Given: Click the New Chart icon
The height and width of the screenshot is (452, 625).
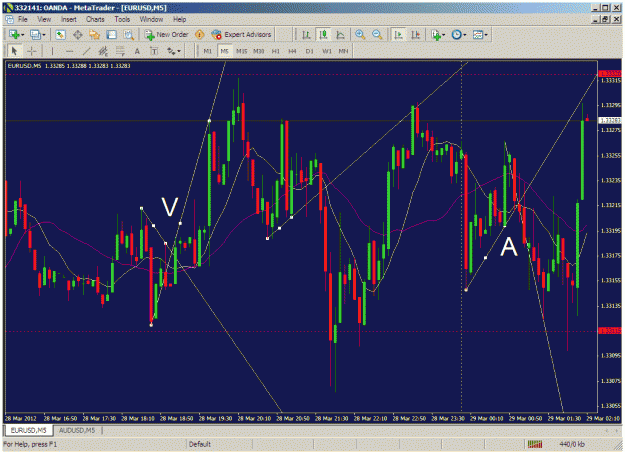Looking at the screenshot, I should tap(14, 35).
